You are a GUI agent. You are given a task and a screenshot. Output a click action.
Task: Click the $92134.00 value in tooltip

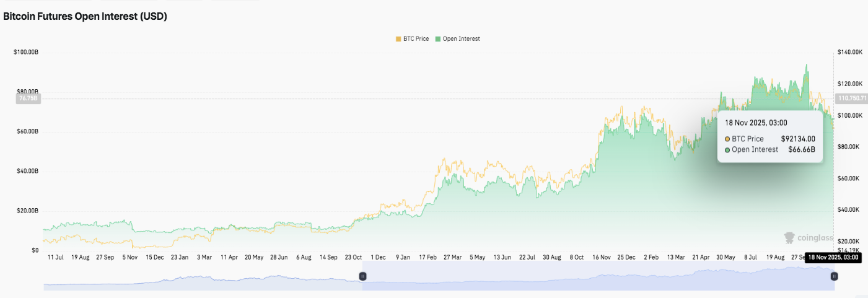(797, 139)
